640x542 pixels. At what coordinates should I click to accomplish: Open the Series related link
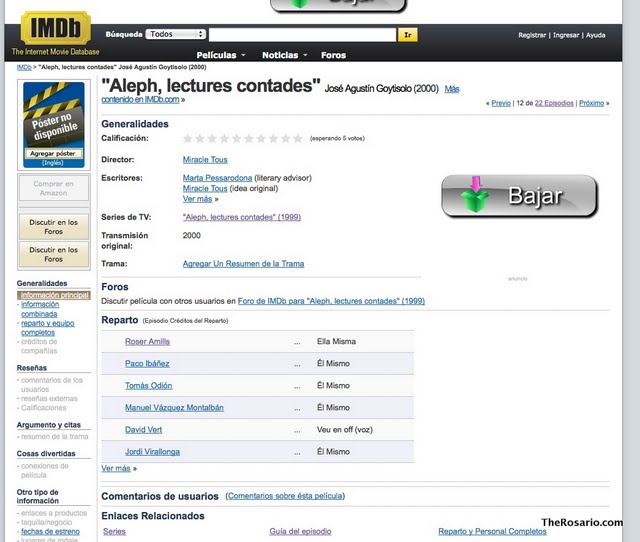[x=114, y=531]
